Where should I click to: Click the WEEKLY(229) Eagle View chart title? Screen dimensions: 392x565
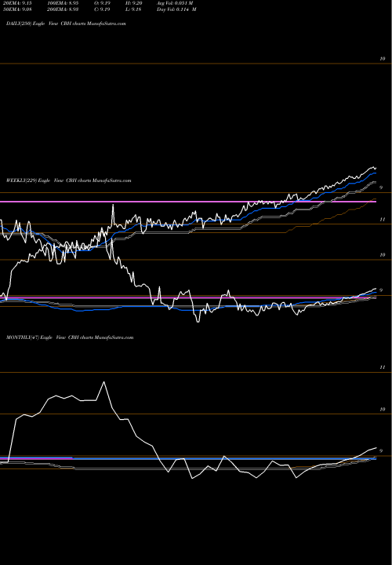(69, 180)
